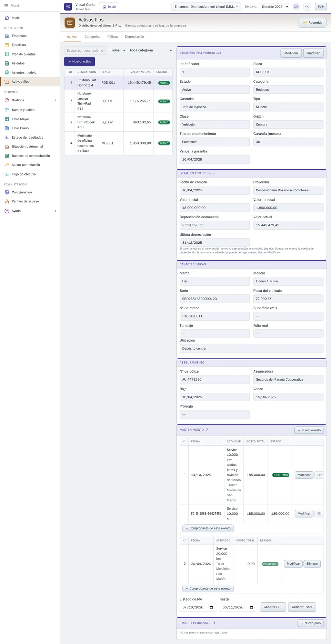Screen dimensions: 331x644
Task: Click the Gráficos pie chart icon
Action: click(x=7, y=100)
